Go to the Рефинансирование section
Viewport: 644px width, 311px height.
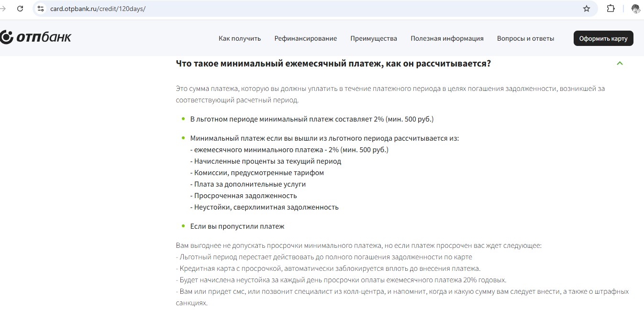(x=305, y=38)
